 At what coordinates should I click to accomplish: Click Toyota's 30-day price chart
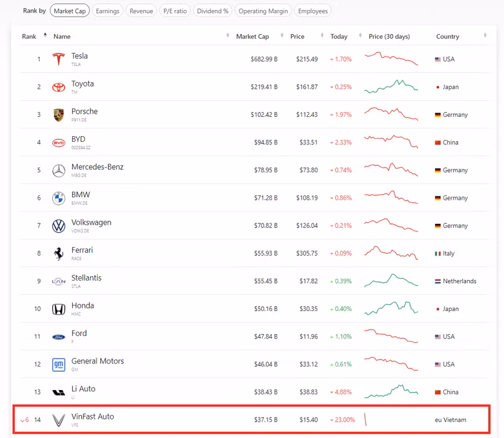tap(391, 87)
